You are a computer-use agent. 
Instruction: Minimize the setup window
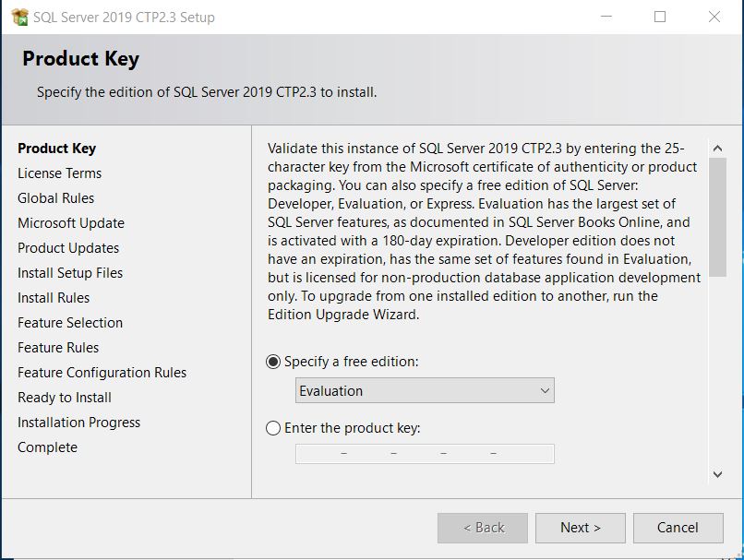pos(606,17)
